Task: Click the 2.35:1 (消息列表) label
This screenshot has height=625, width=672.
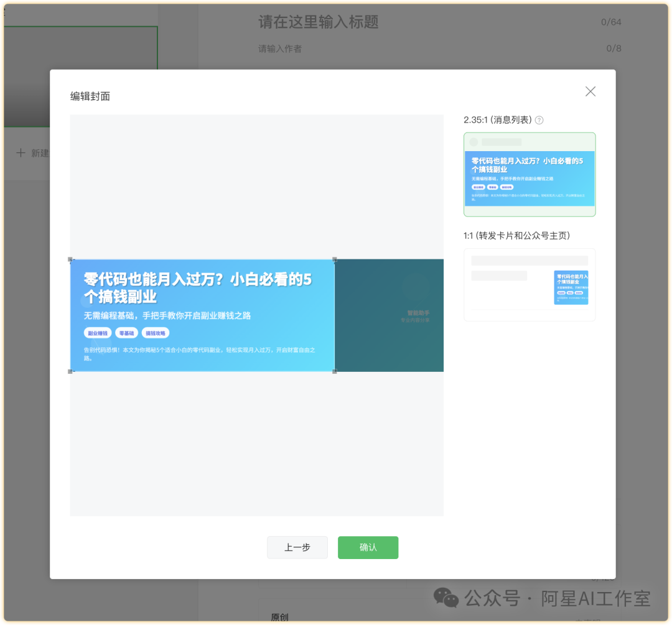Action: coord(498,120)
